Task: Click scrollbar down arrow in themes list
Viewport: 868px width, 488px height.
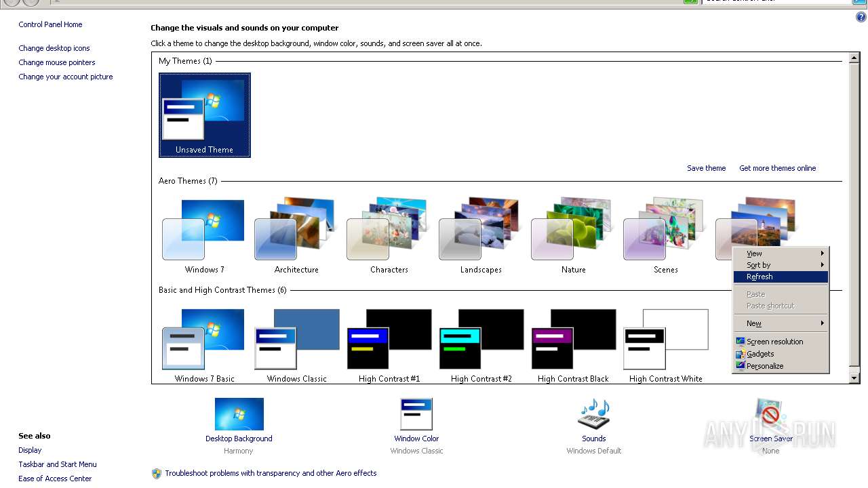Action: pyautogui.click(x=854, y=378)
